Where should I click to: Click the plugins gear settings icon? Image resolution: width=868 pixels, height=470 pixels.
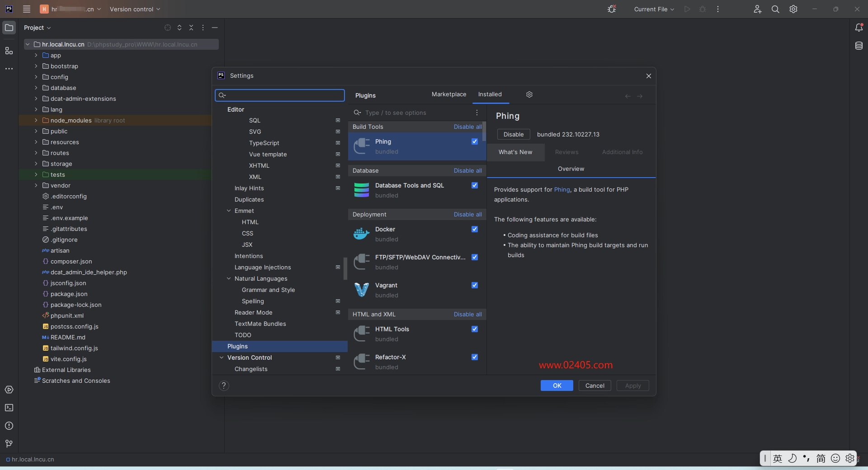529,94
